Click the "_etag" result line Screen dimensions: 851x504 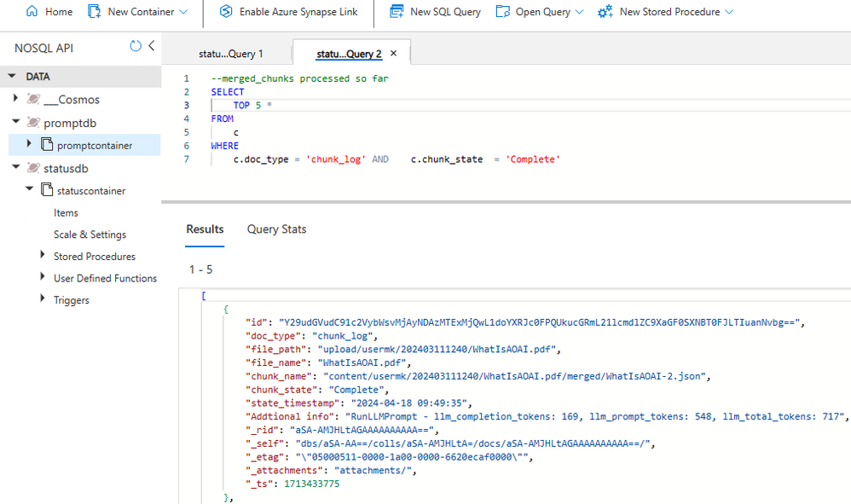(x=389, y=457)
